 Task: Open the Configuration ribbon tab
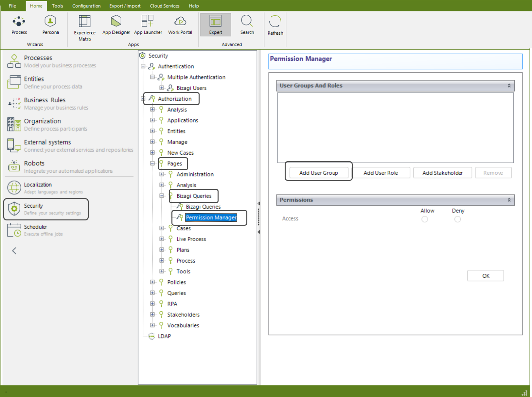(86, 6)
